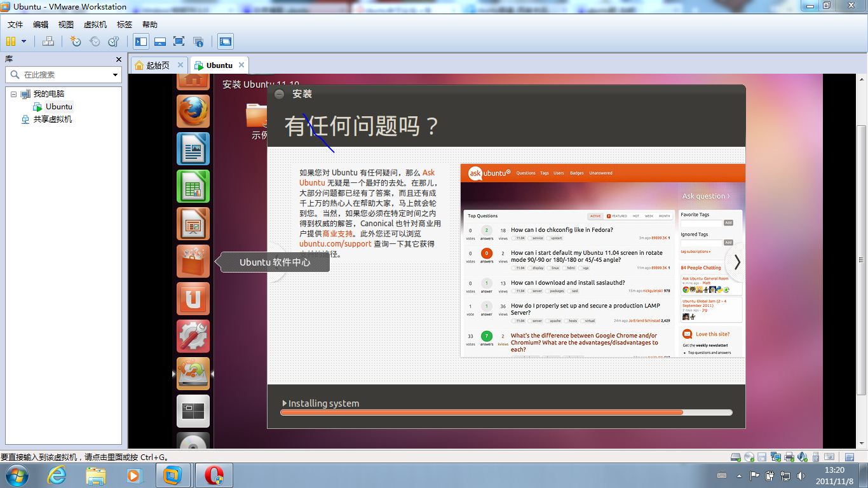Screen dimensions: 868x488
Task: Open Ubuntu Software Center launcher icon
Action: [193, 261]
